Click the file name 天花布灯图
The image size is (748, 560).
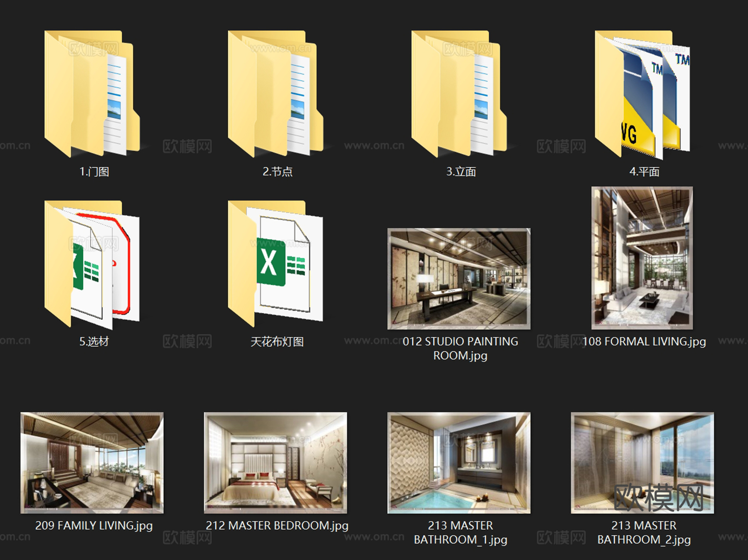[277, 342]
